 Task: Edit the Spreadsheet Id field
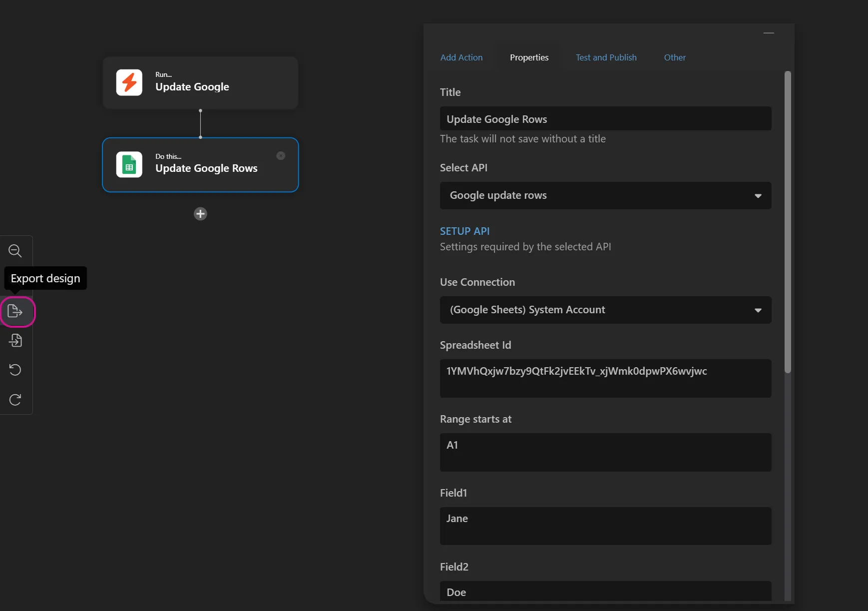click(605, 378)
